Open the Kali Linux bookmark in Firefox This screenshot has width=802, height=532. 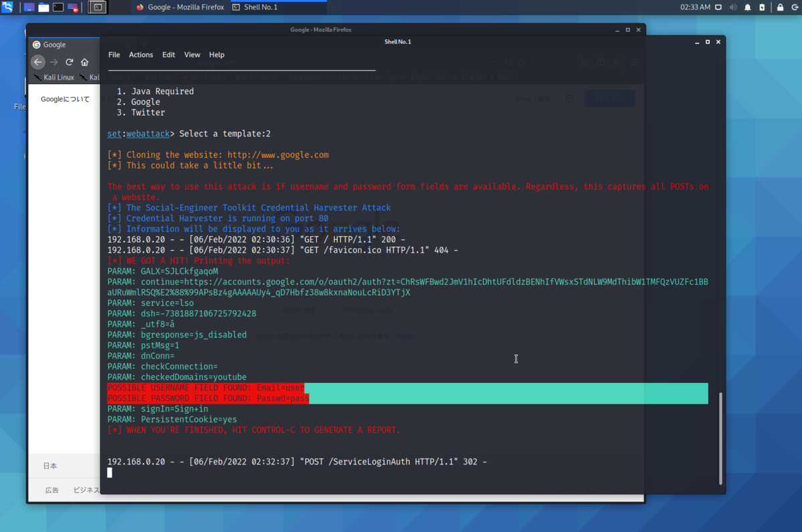point(53,78)
